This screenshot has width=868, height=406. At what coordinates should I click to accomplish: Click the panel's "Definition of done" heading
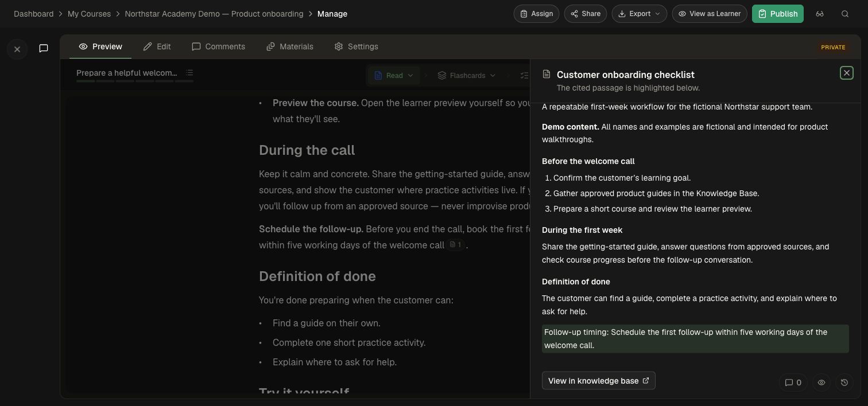[576, 282]
